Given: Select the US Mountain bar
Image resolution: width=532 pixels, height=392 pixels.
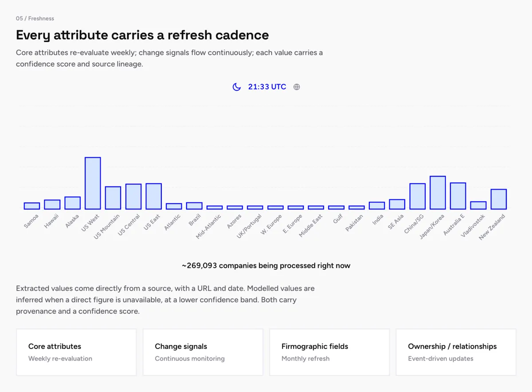Looking at the screenshot, I should point(113,198).
